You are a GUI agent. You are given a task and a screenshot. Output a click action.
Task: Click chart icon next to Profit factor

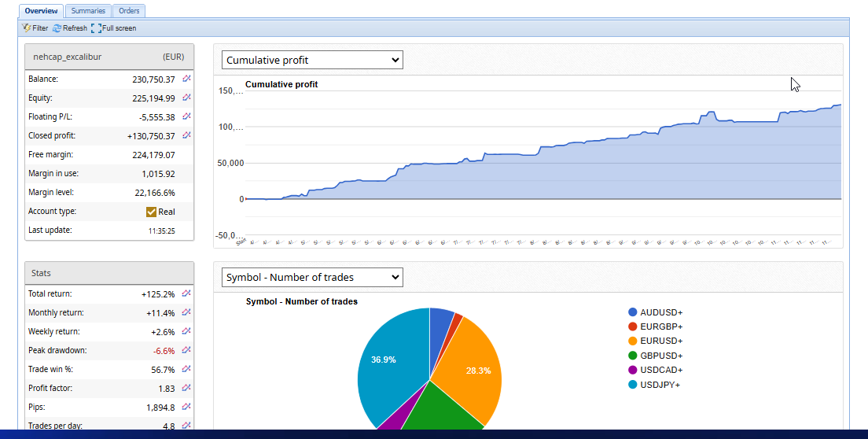tap(186, 388)
